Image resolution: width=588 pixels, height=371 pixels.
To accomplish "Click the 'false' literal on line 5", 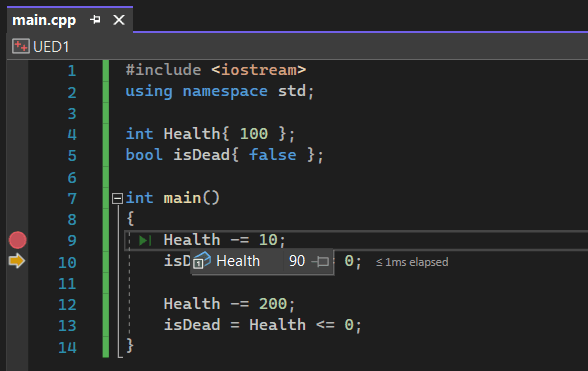I will click(x=273, y=155).
